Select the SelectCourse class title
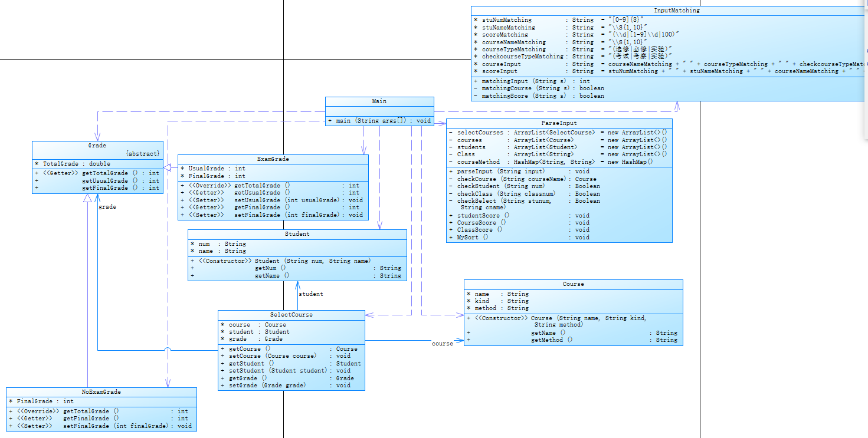Screen dimensions: 868x438 click(x=291, y=315)
